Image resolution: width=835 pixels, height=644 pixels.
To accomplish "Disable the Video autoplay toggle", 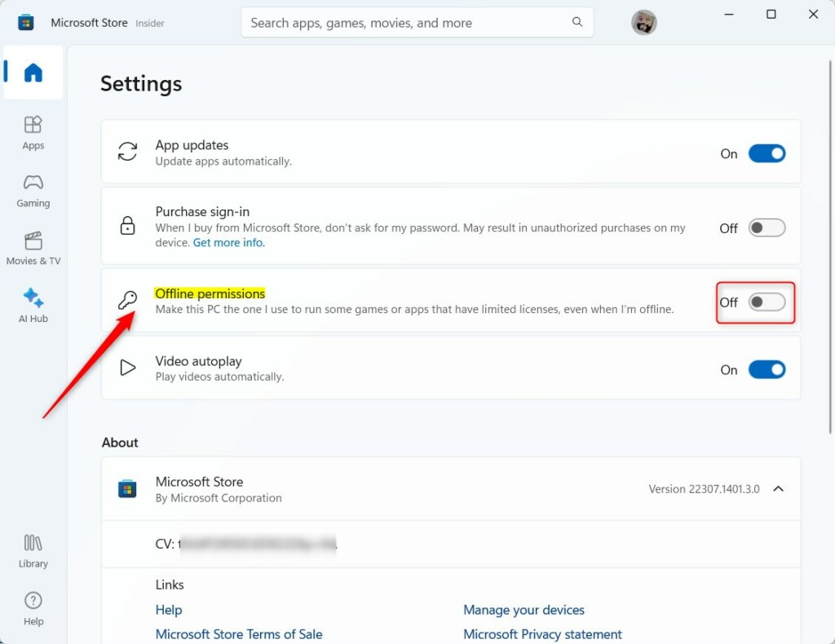I will [x=767, y=369].
